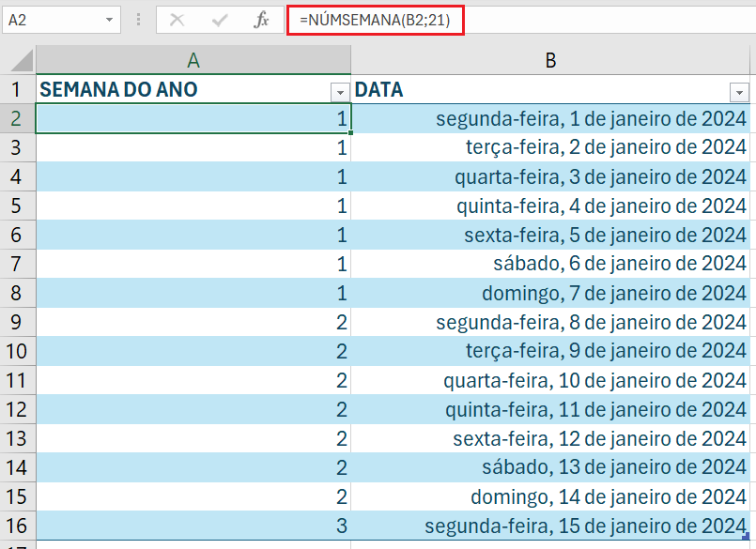Click cell 'quinta-feira, 4 de janeiro de 2024'
This screenshot has width=756, height=549.
tap(550, 206)
